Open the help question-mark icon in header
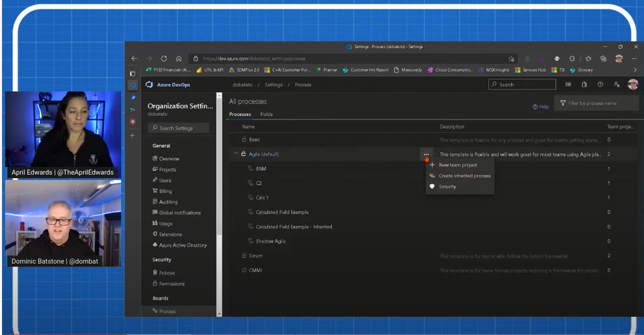The width and height of the screenshot is (644, 335). pyautogui.click(x=600, y=84)
